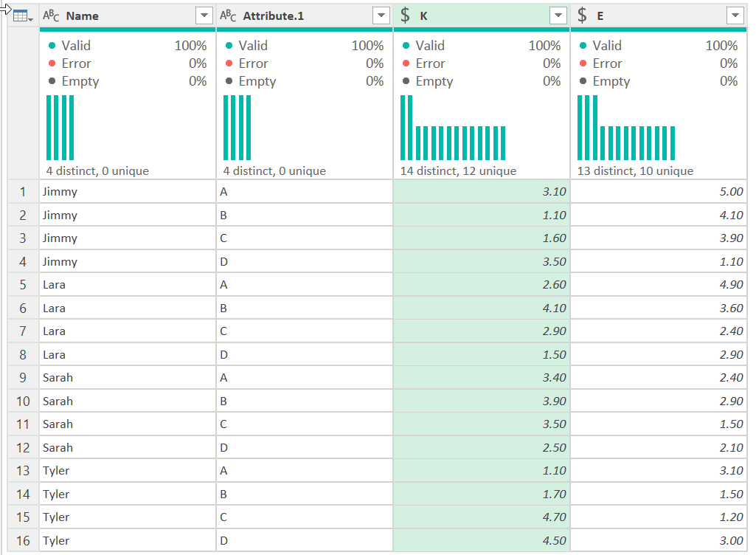This screenshot has height=555, width=756.
Task: Select row number 1
Action: 23,192
